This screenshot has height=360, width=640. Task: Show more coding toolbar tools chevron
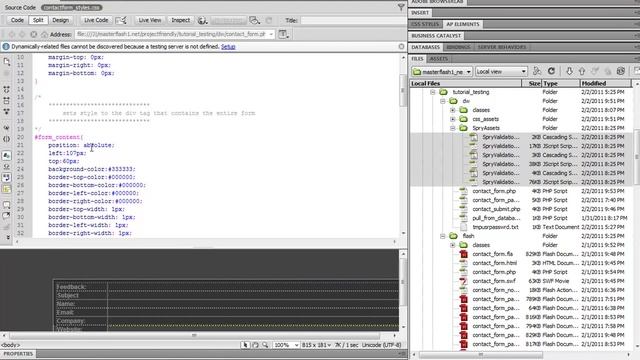pos(8,237)
